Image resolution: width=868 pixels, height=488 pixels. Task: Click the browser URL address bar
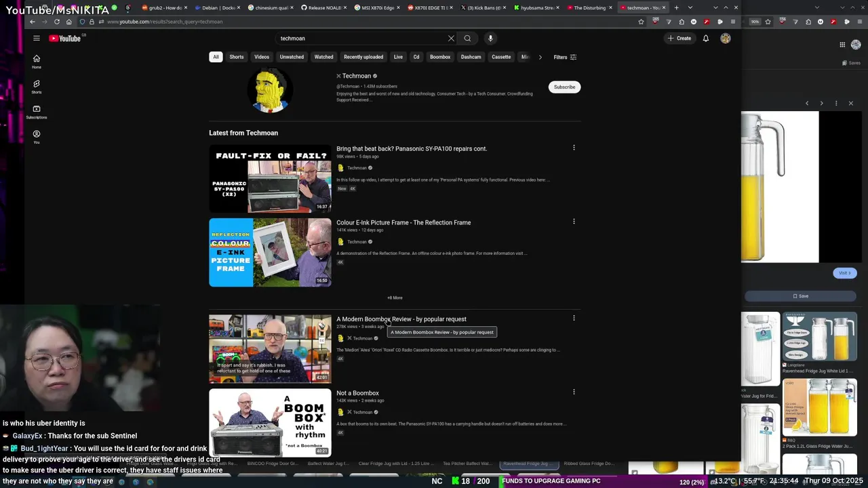tap(366, 22)
